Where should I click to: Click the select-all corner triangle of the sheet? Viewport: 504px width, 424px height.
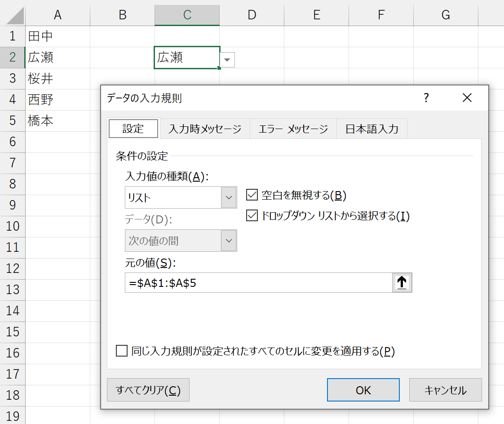[13, 15]
